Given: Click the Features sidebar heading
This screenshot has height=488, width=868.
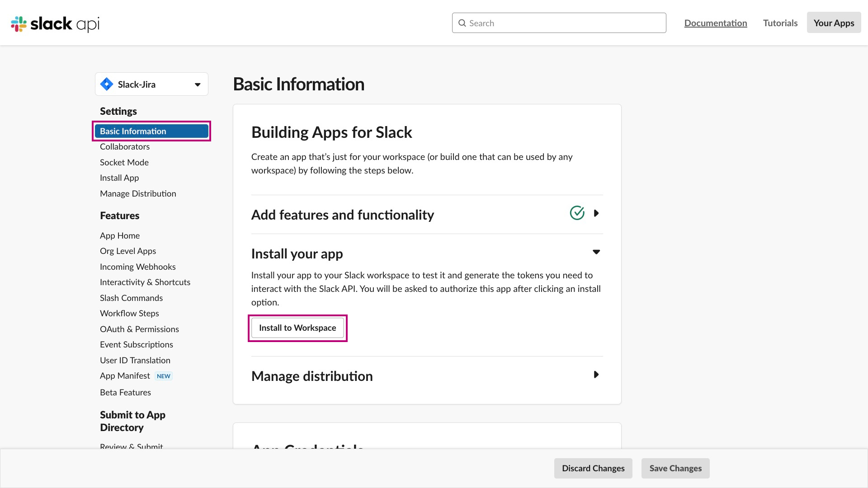Looking at the screenshot, I should 120,216.
